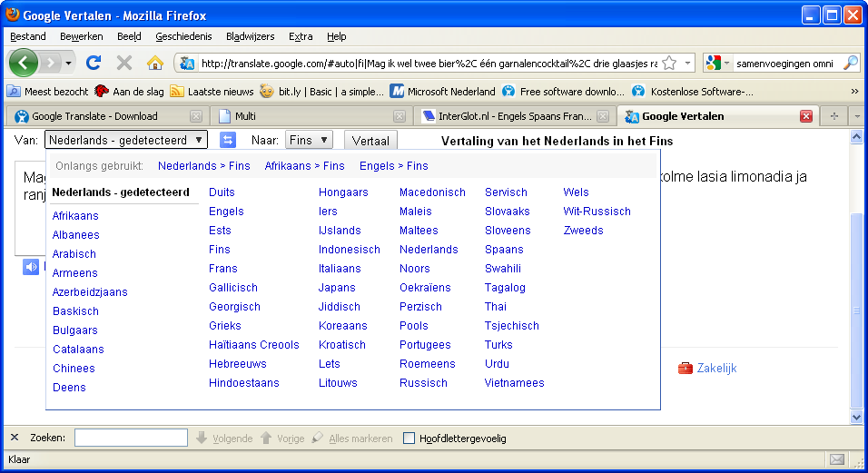Open the history dropdown next to forward
The width and height of the screenshot is (868, 473).
(69, 63)
